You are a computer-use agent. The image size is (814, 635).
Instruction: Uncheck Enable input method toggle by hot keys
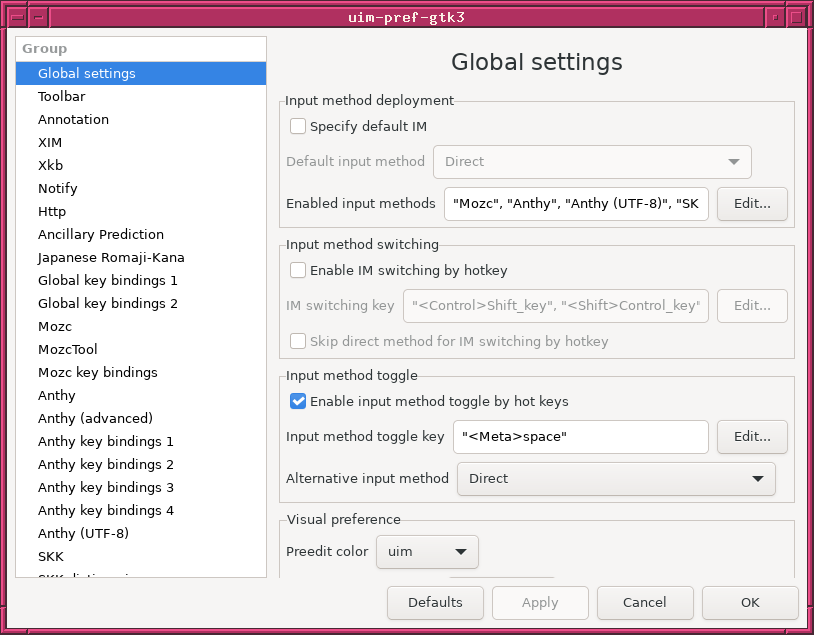pos(298,402)
